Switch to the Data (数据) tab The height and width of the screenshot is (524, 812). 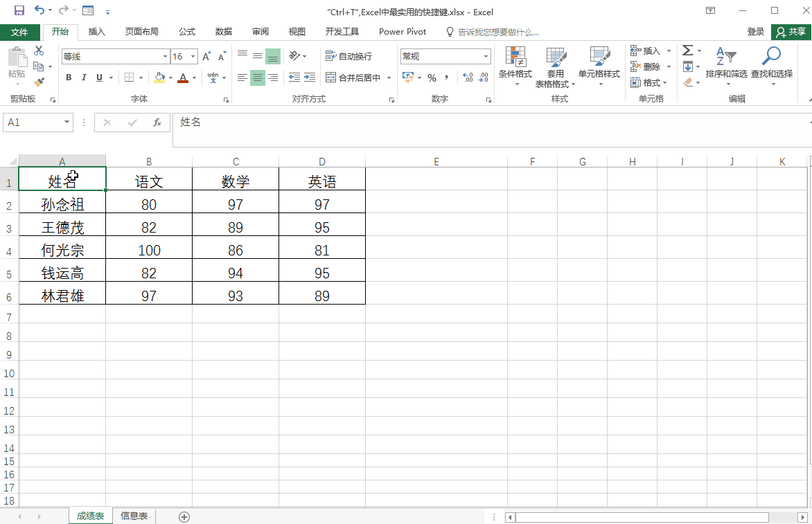[x=224, y=32]
